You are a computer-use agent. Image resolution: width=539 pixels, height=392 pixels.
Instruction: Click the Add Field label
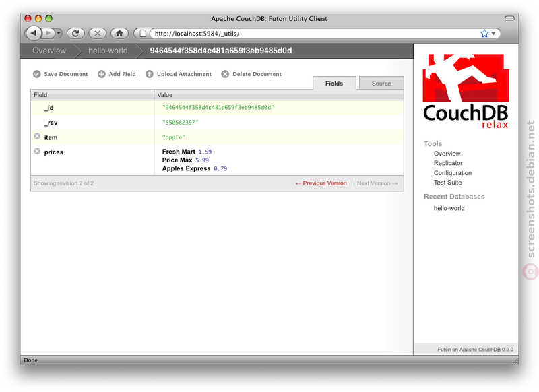(x=123, y=74)
